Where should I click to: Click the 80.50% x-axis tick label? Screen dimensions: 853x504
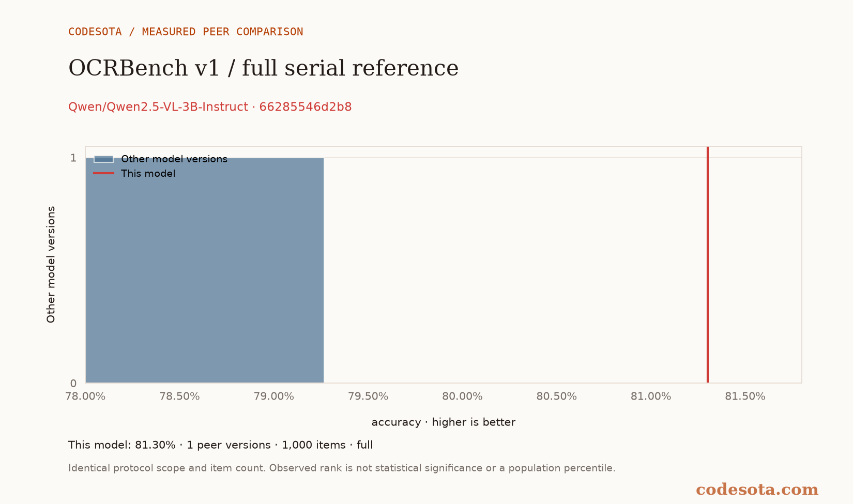point(557,396)
